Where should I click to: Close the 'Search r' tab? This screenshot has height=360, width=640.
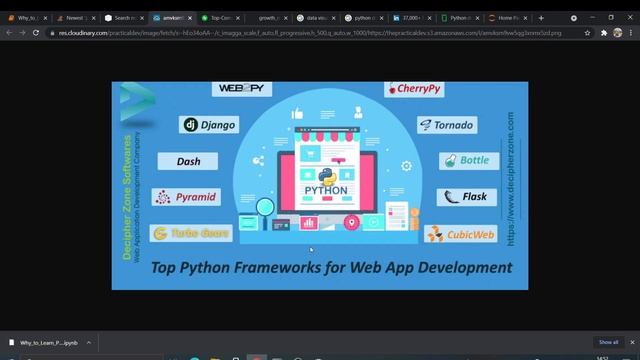click(x=142, y=18)
